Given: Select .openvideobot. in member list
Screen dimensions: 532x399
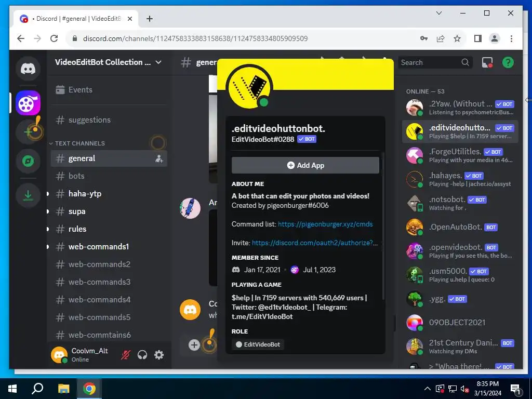Looking at the screenshot, I should click(x=460, y=251).
